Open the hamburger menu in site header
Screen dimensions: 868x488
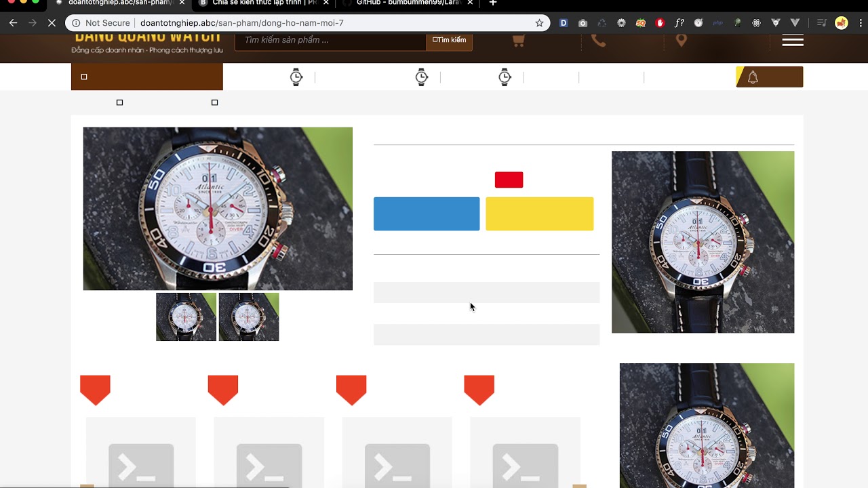click(x=793, y=40)
